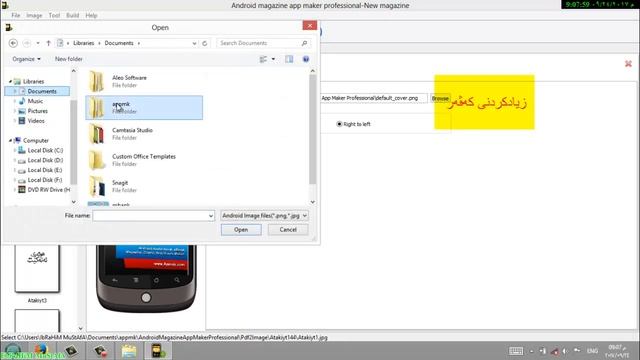Select the appmk folder icon
Screen dimensions: 640x360
point(97,107)
